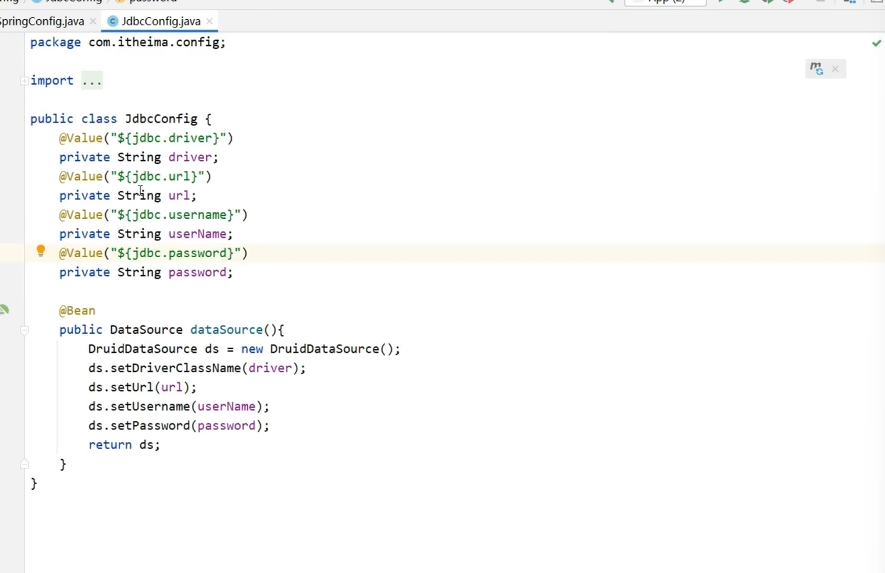Open the green checkmark inspection indicator
Screen dimensions: 885x573
click(x=876, y=43)
